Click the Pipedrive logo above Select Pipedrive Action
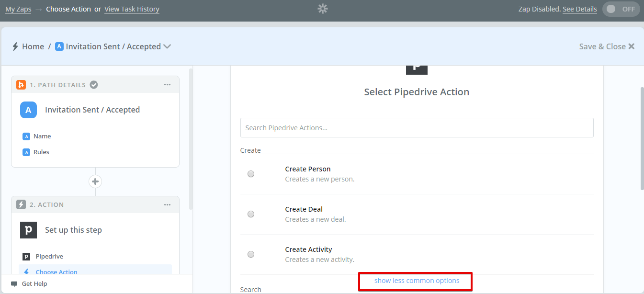 (x=417, y=70)
